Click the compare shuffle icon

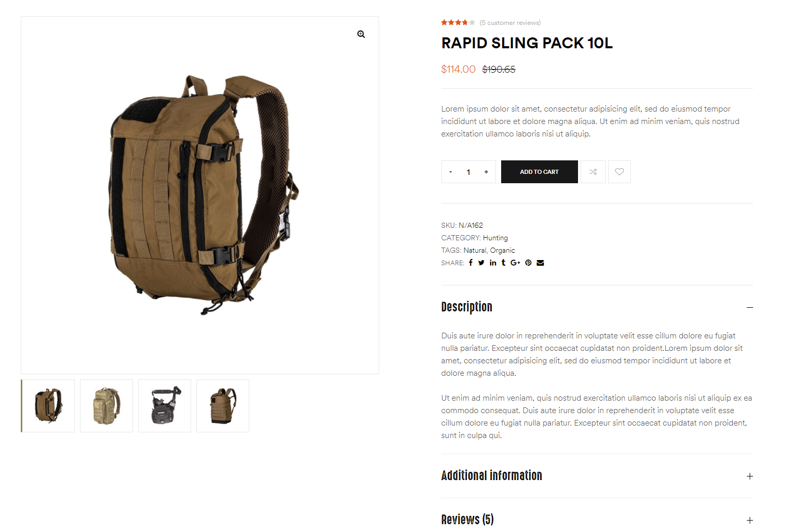tap(593, 172)
